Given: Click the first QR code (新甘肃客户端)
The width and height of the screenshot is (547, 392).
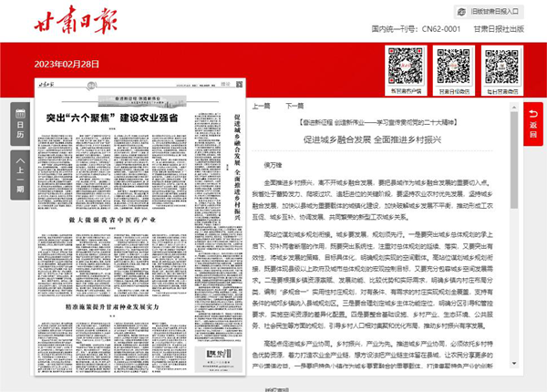Looking at the screenshot, I should tap(406, 67).
